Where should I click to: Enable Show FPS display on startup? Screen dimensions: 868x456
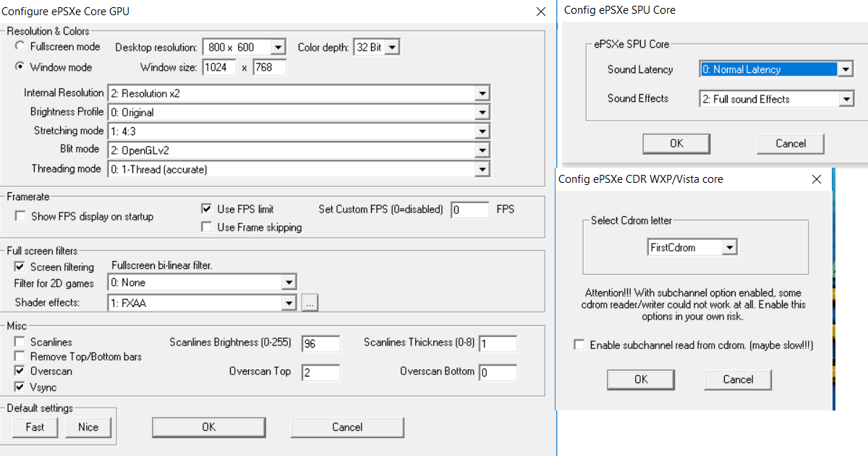[20, 216]
